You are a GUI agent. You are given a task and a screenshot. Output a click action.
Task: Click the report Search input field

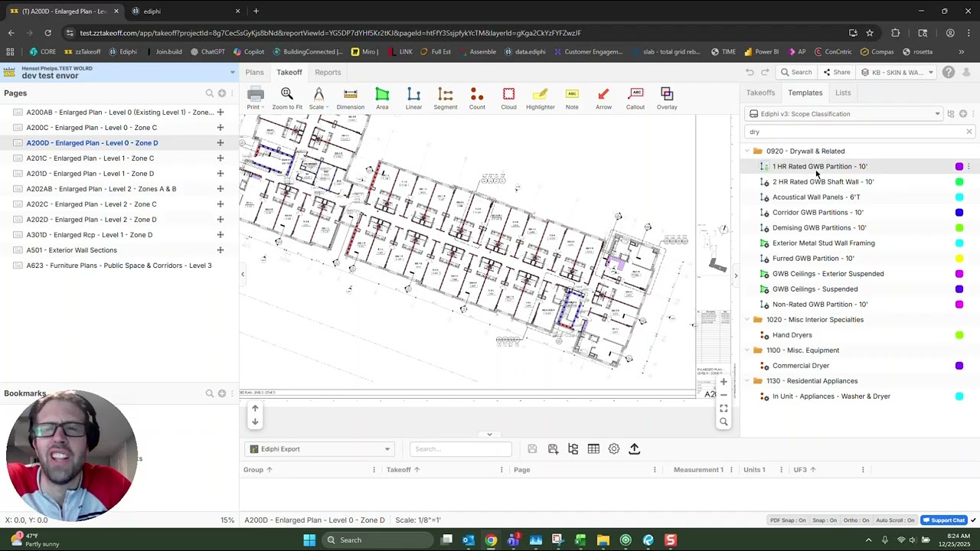460,449
